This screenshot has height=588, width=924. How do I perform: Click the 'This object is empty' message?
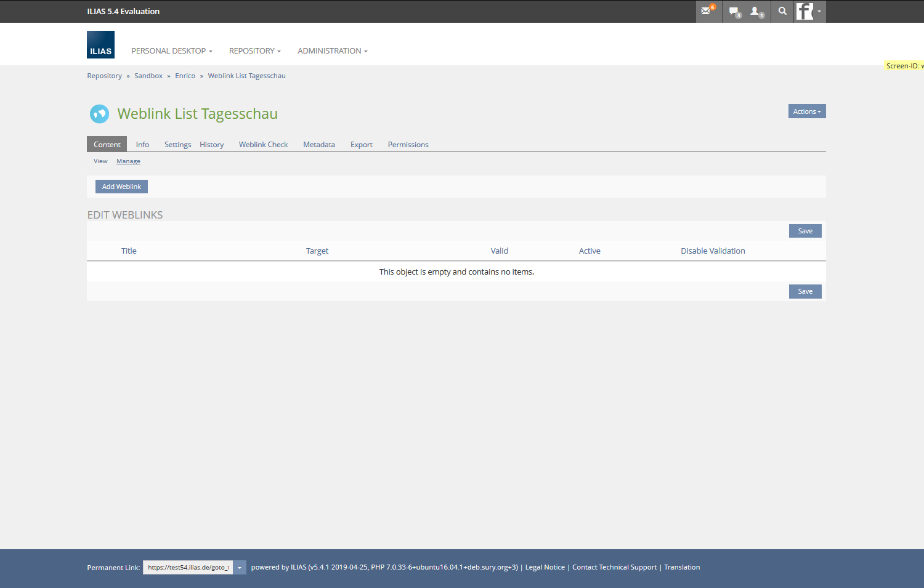(456, 272)
